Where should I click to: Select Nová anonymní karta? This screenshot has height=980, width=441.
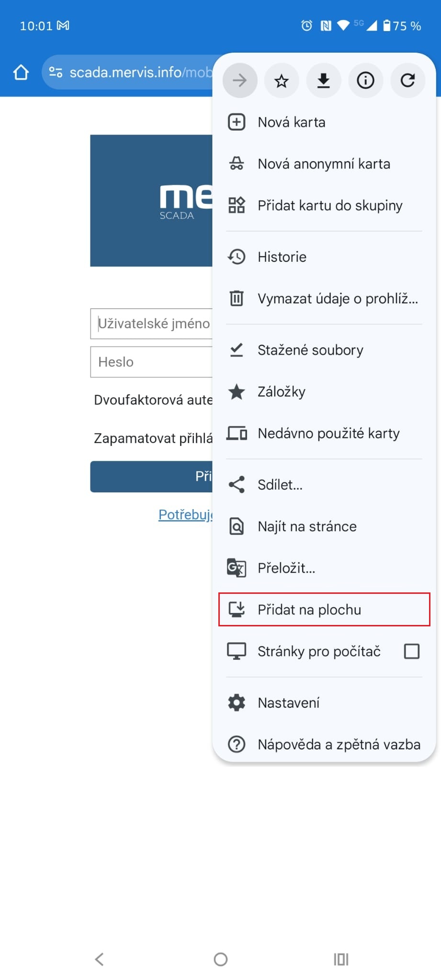[x=324, y=164]
